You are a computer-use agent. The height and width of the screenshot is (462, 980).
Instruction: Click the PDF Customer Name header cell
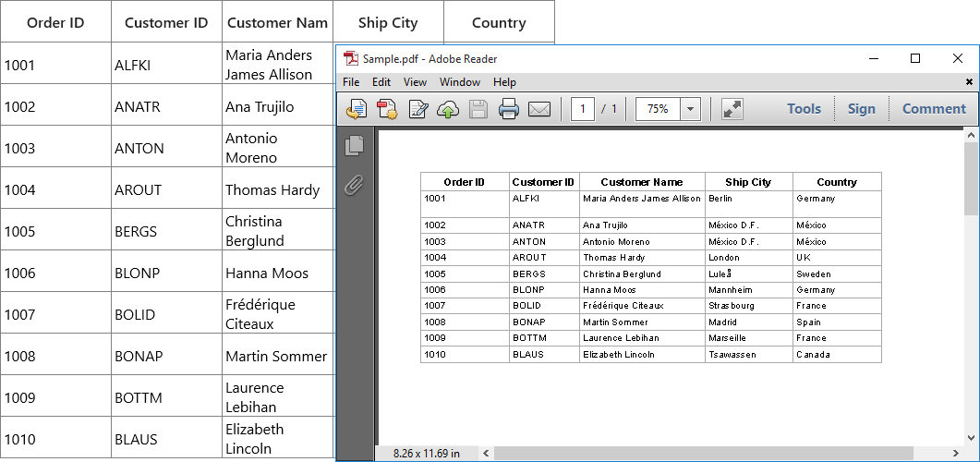point(642,182)
